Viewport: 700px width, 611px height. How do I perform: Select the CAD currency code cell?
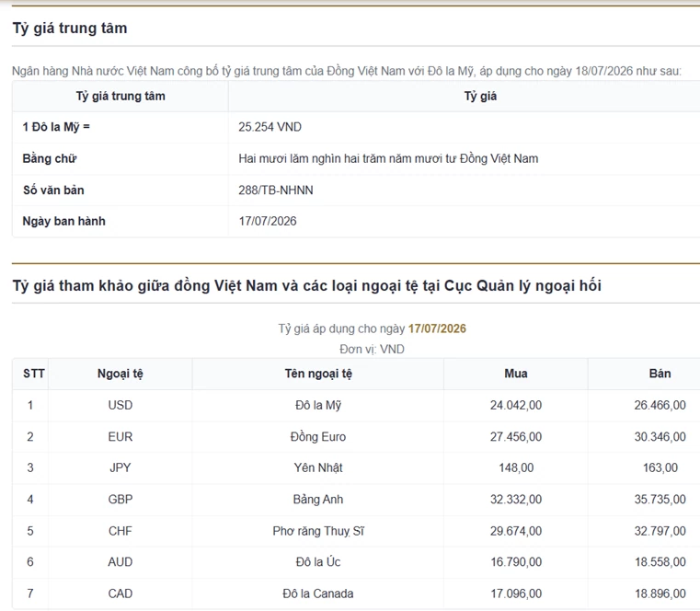click(120, 594)
